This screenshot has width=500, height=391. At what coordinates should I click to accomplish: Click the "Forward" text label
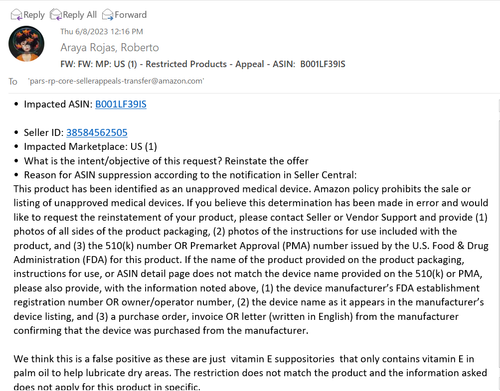131,15
